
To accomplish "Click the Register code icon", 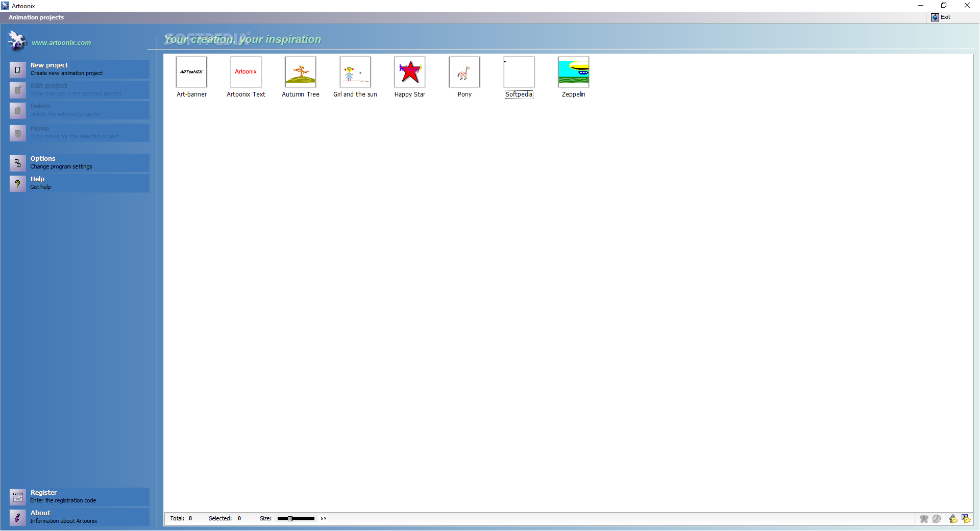I will coord(18,497).
